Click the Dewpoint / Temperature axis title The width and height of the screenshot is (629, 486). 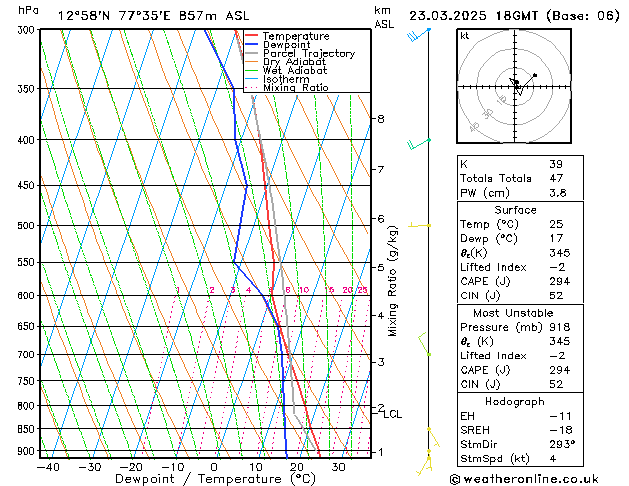(x=215, y=479)
